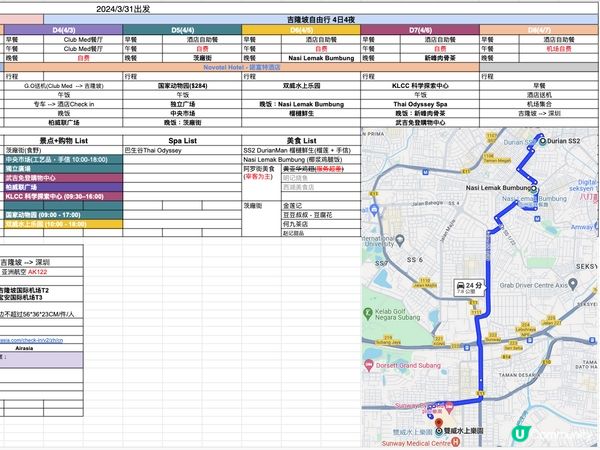Click the Durian SS2 map marker
The width and height of the screenshot is (600, 450).
click(543, 142)
